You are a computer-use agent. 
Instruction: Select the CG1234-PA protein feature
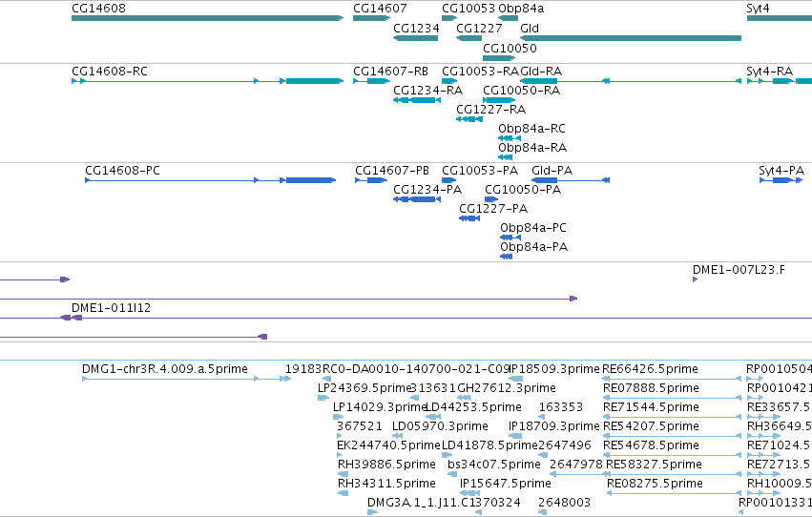pyautogui.click(x=417, y=199)
